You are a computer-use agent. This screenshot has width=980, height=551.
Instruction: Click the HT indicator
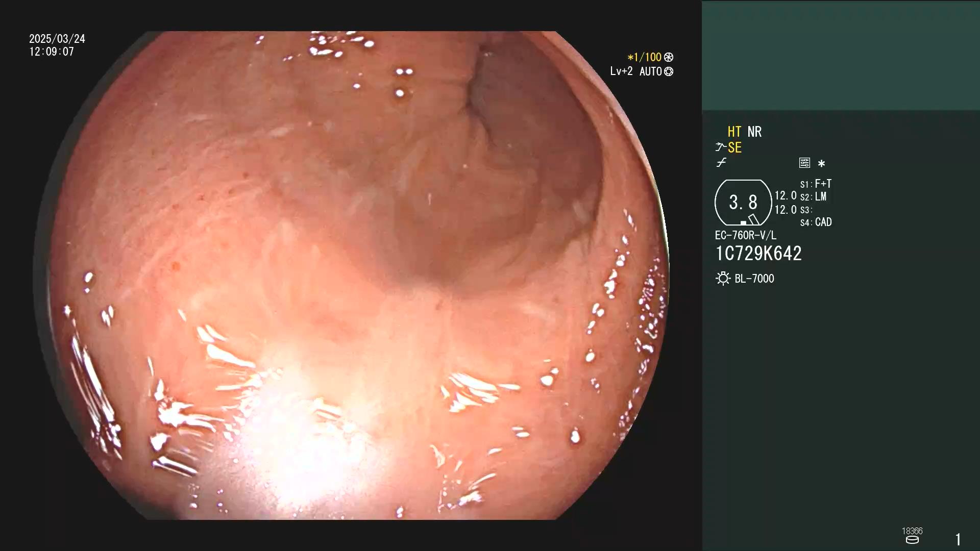734,132
